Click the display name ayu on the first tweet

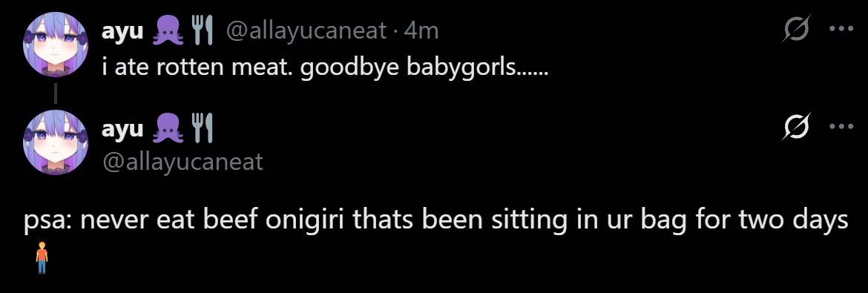(x=122, y=32)
